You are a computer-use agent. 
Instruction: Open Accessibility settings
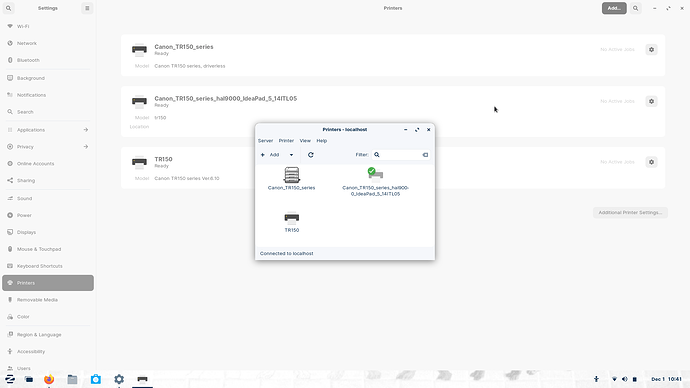point(48,351)
